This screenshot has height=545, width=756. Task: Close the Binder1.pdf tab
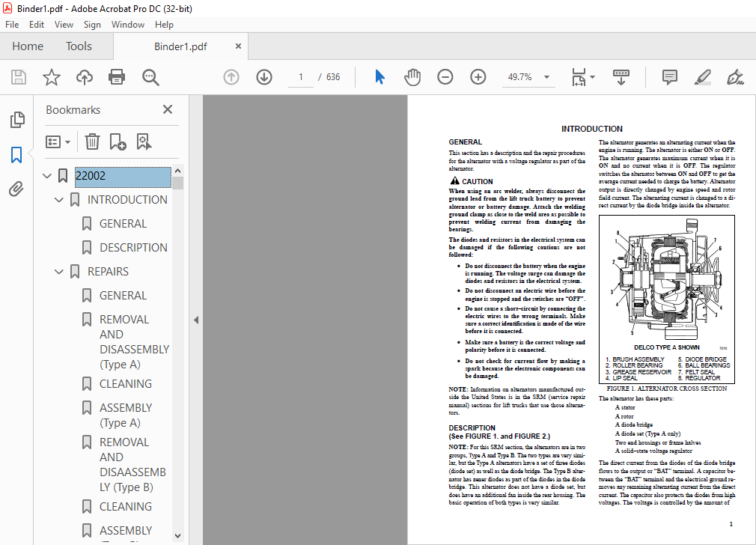238,46
